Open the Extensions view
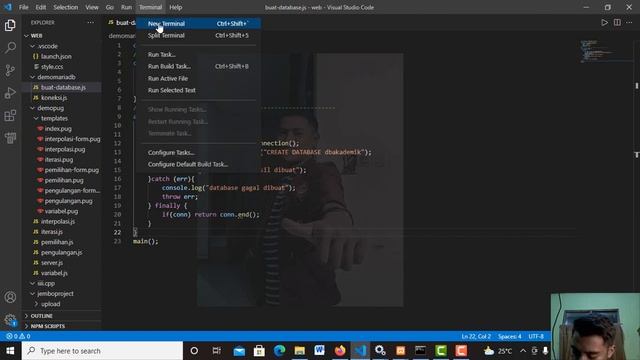 [x=10, y=116]
